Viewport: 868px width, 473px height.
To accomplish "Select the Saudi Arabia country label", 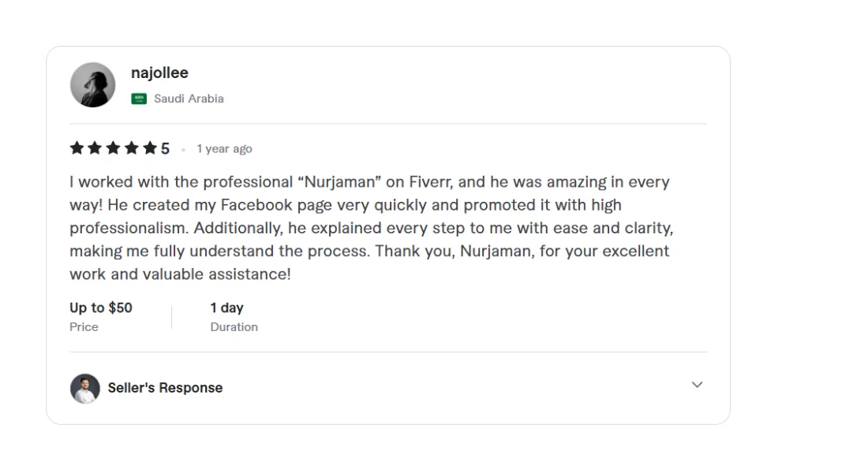I will 189,99.
